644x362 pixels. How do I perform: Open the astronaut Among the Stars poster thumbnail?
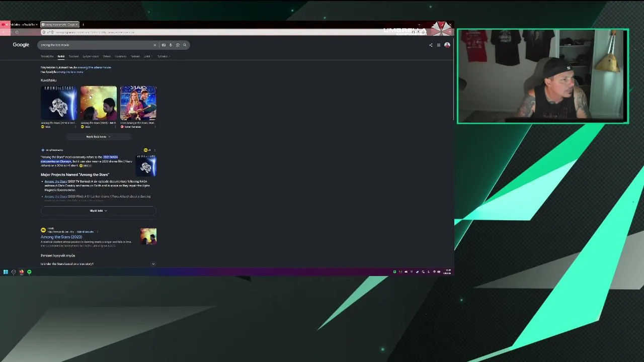coord(59,103)
